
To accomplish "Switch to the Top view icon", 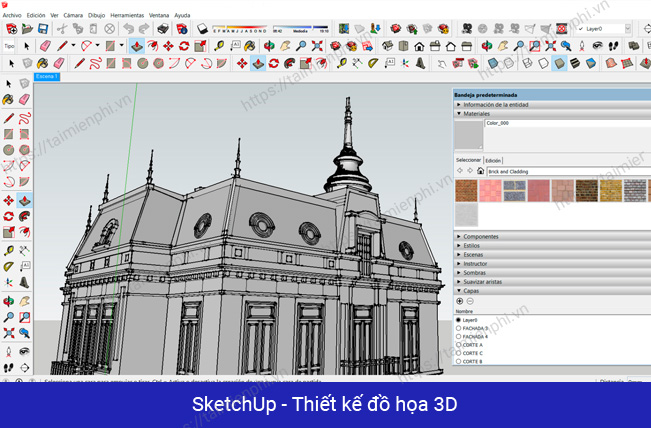I will (x=403, y=46).
